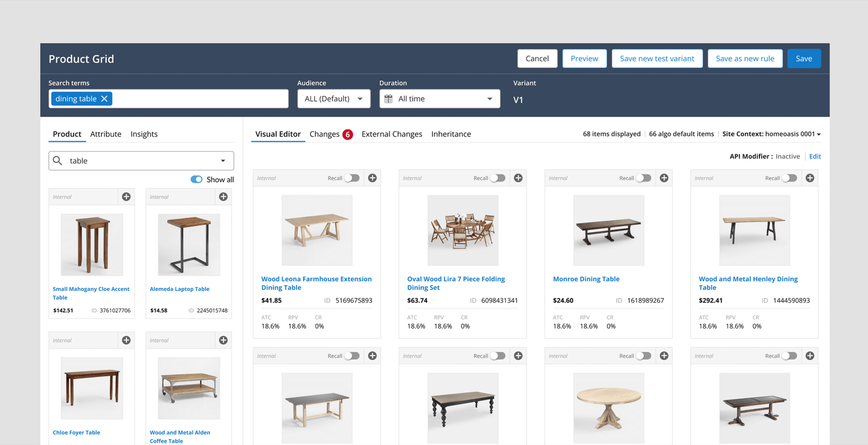Add Wood and Metal Alden Coffee Table plus icon
This screenshot has height=445, width=868.
coord(224,340)
